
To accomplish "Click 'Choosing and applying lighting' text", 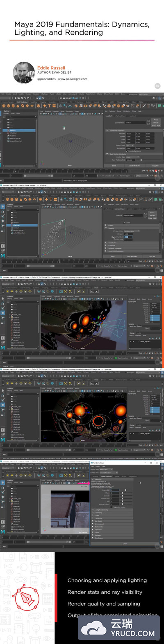I will click(107, 580).
